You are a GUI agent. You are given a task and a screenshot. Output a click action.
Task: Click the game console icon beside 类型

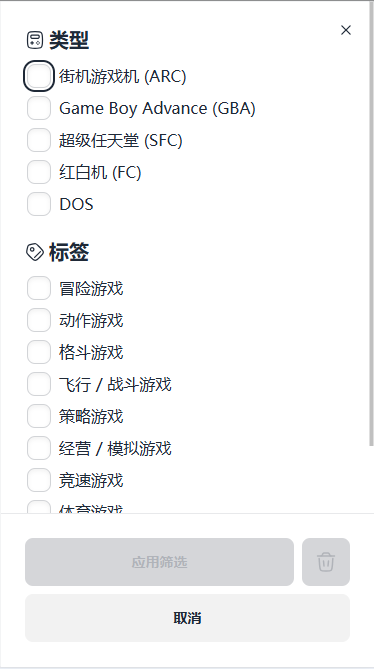[x=35, y=40]
